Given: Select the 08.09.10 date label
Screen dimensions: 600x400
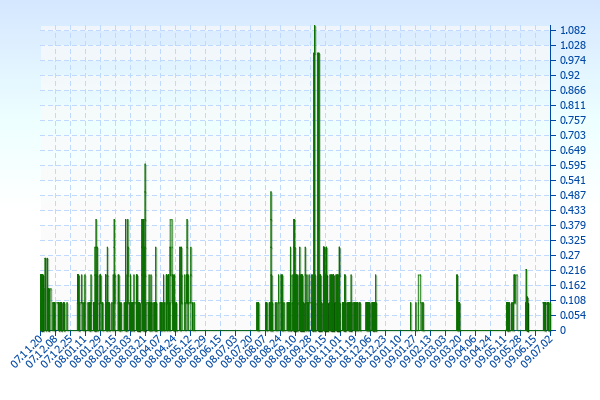Looking at the screenshot, I should tap(281, 351).
